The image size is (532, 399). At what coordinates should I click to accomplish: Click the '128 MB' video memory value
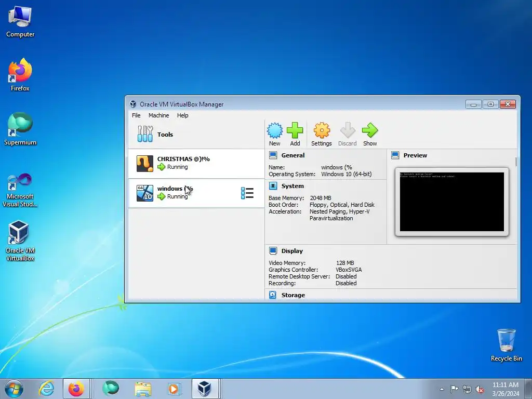click(x=345, y=263)
